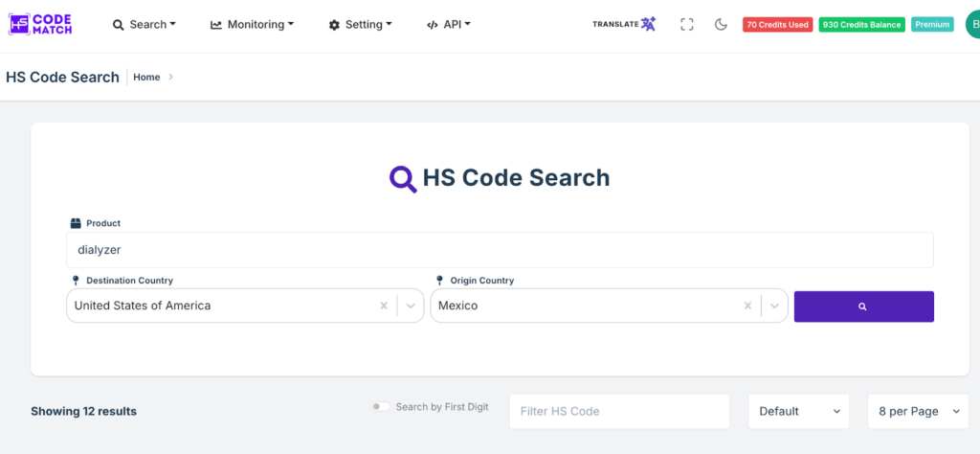The image size is (980, 454).
Task: Open the Search menu
Action: (145, 25)
